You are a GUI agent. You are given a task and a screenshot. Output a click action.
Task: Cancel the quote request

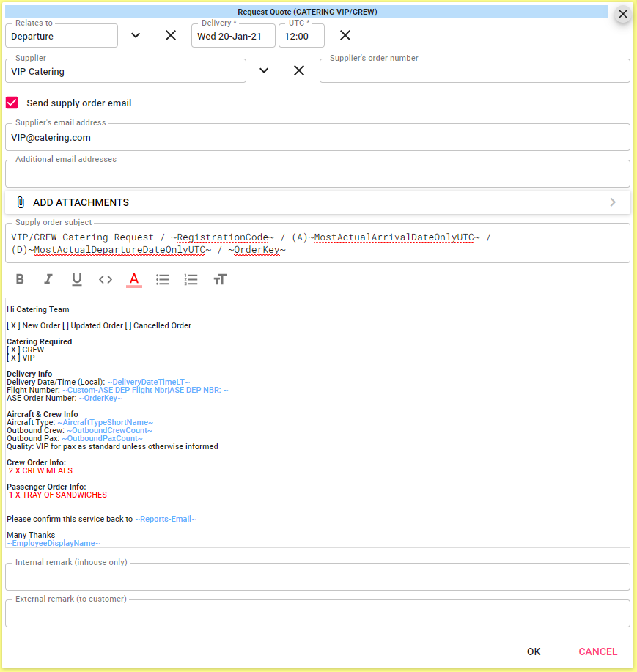click(x=598, y=651)
